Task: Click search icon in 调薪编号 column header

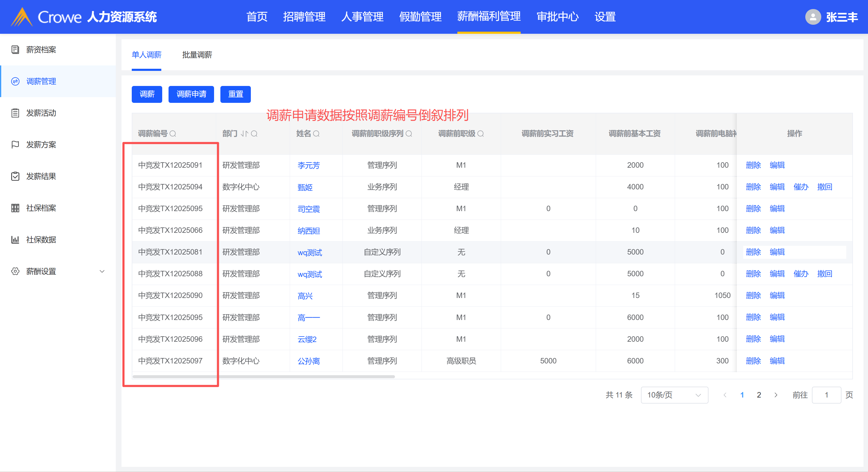Action: pyautogui.click(x=173, y=134)
